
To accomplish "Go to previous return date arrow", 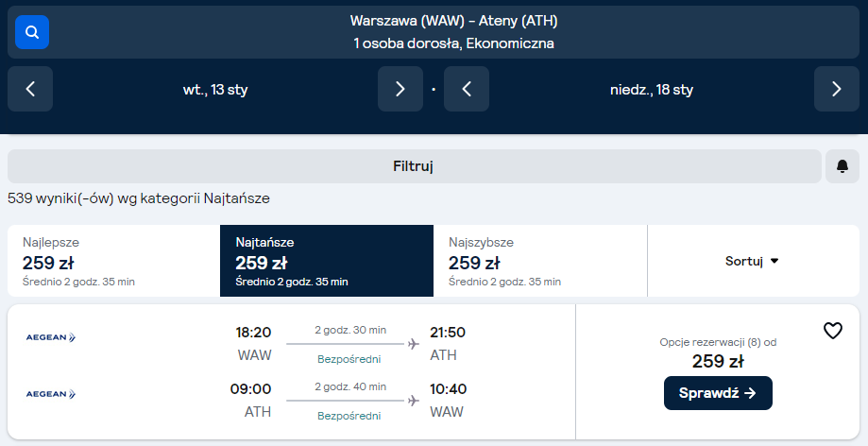I will click(467, 89).
